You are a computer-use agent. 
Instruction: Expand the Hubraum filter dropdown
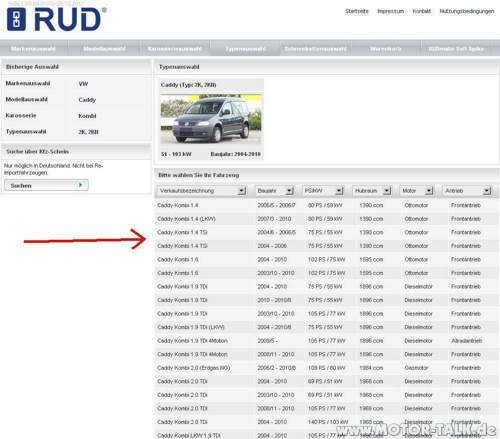point(372,191)
